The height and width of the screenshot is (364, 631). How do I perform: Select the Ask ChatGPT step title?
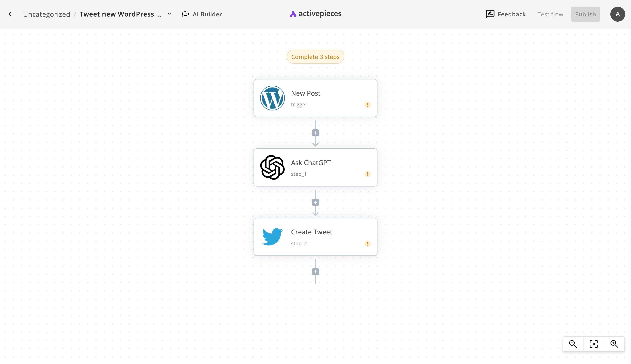(311, 163)
